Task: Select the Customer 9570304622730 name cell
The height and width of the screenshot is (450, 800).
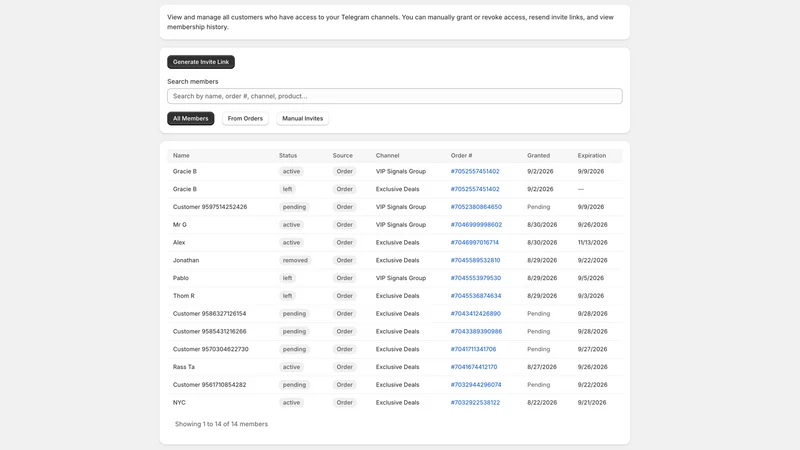Action: [211, 349]
